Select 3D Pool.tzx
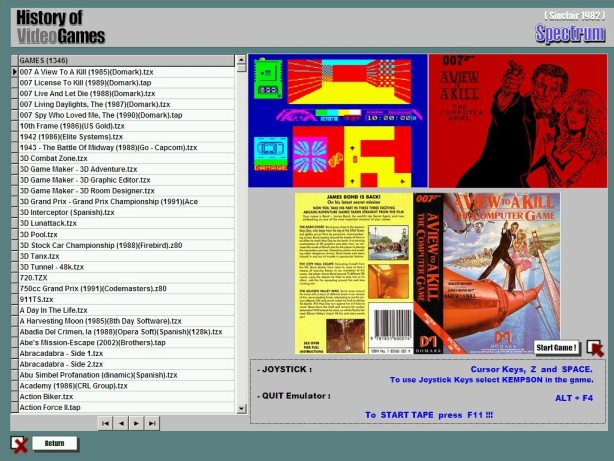Image resolution: width=614 pixels, height=461 pixels. (x=126, y=234)
